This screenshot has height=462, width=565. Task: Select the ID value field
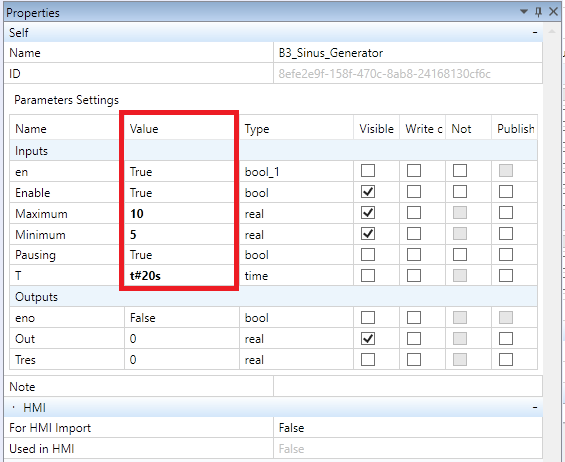pyautogui.click(x=408, y=74)
